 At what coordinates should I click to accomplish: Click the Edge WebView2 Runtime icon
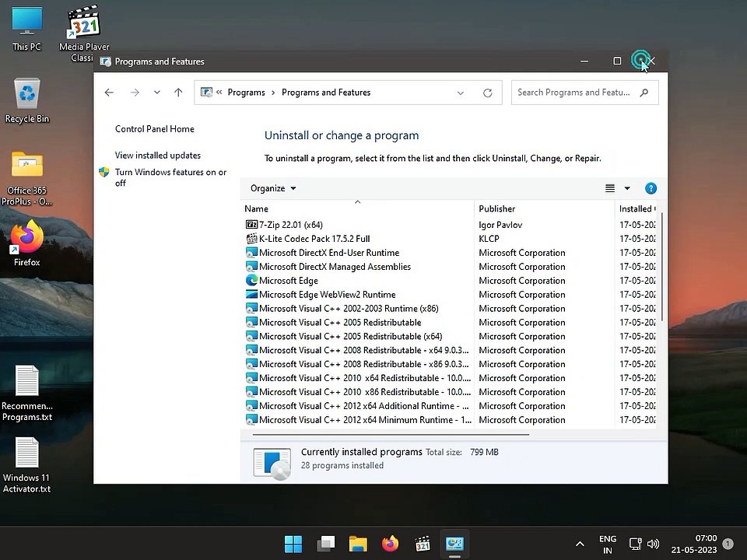(251, 294)
